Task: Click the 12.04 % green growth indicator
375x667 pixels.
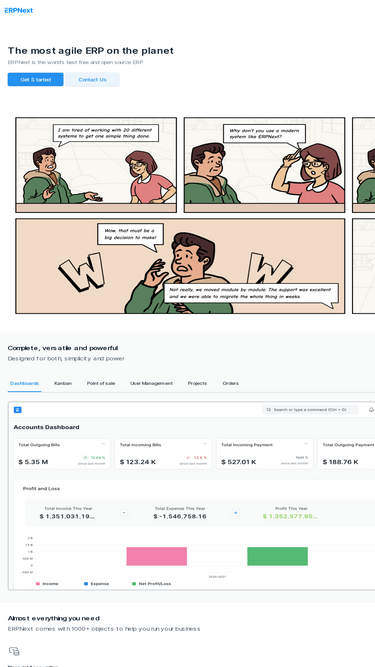Action: point(94,458)
